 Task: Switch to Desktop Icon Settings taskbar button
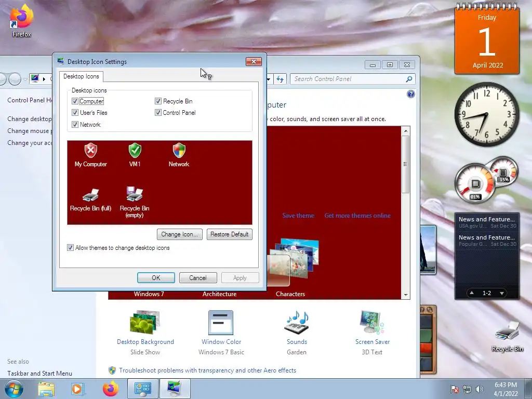point(175,389)
